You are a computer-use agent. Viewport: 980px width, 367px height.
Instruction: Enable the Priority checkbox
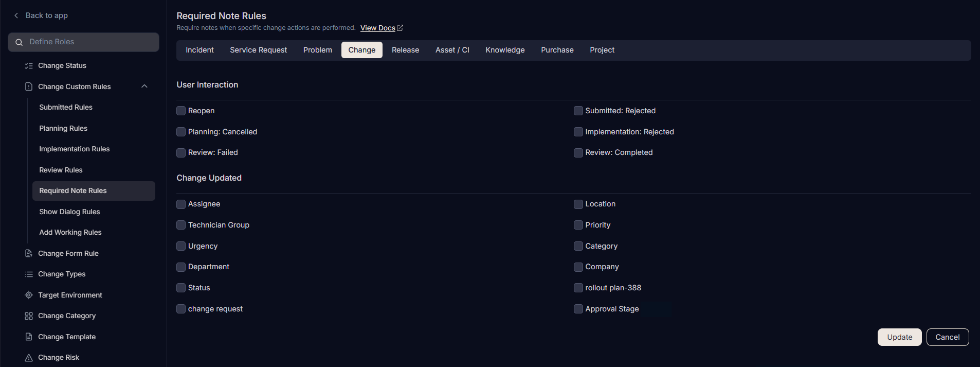578,225
